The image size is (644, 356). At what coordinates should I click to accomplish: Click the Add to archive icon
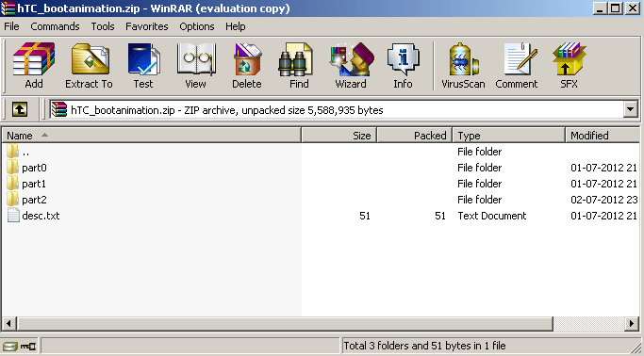[34, 59]
